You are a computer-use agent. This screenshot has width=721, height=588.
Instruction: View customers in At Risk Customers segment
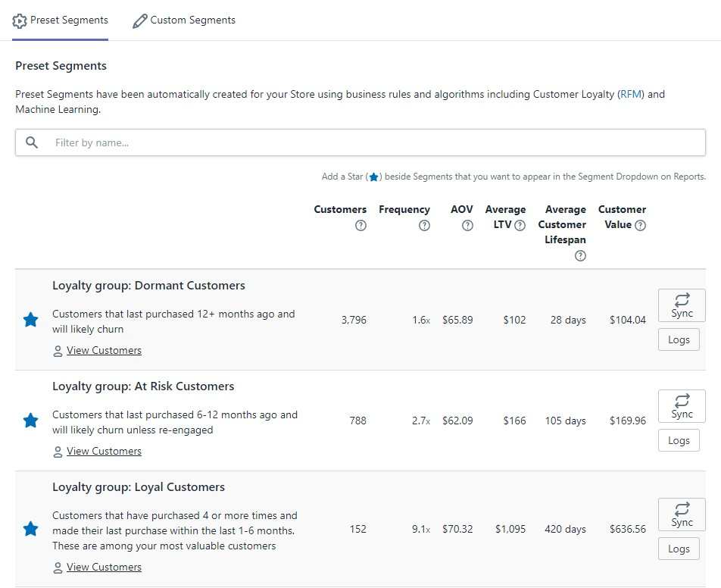coord(104,452)
